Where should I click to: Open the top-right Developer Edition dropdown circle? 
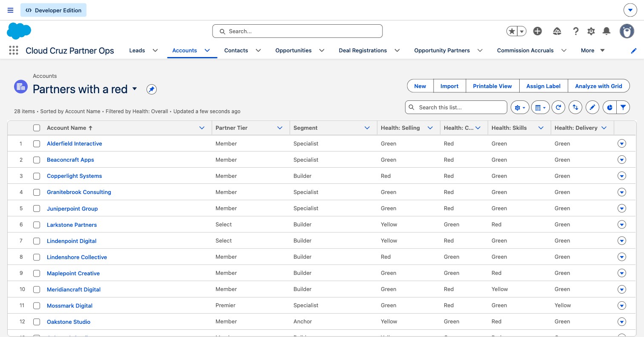(630, 10)
